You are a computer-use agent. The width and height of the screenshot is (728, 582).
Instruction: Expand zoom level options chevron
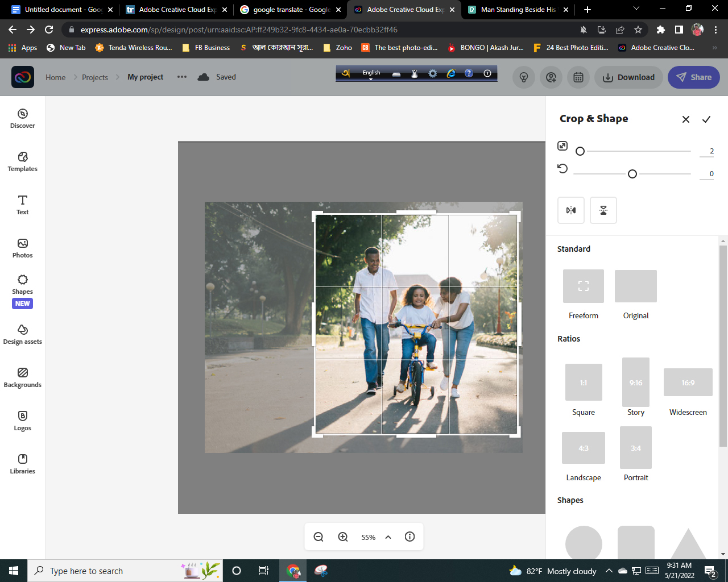[388, 537]
